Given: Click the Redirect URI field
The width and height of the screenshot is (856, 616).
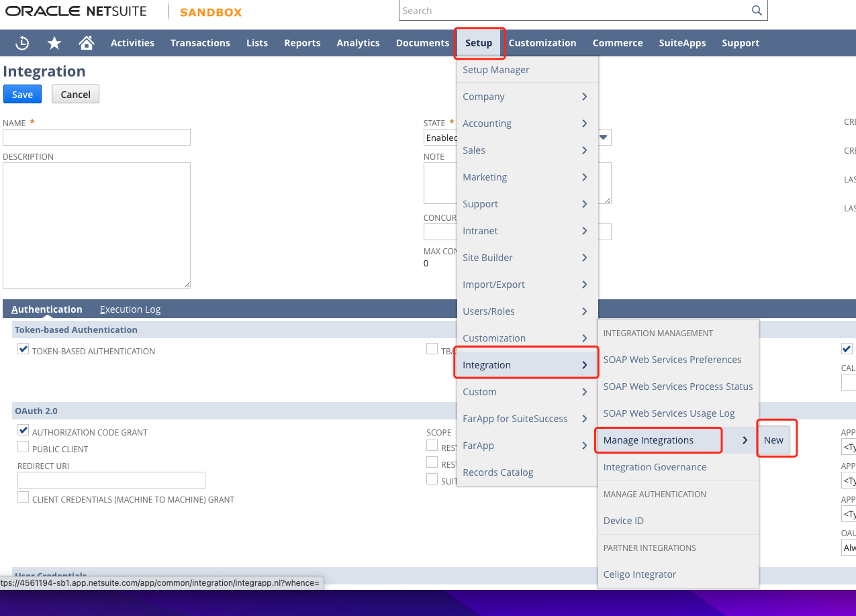Looking at the screenshot, I should point(111,480).
